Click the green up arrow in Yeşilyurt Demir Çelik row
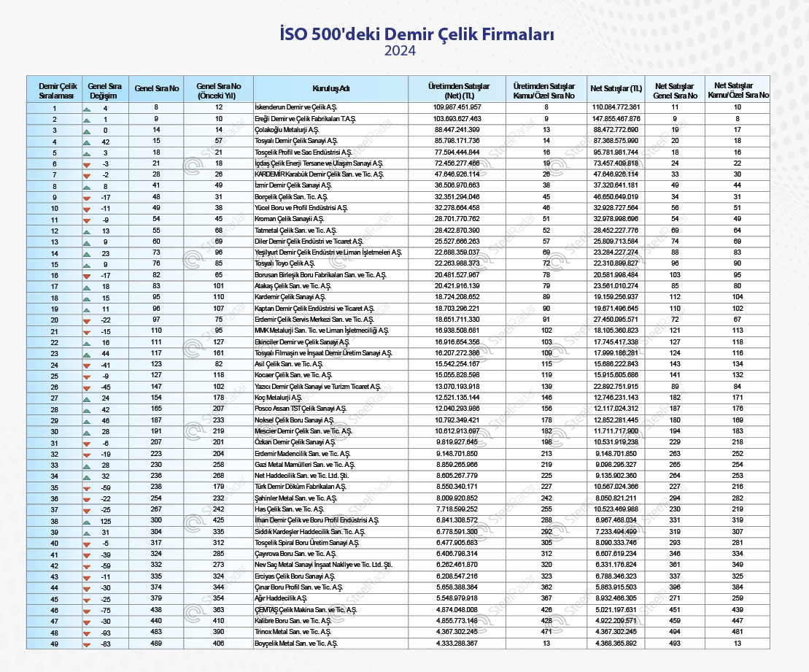Screen dimensions: 809x672 pos(87,255)
